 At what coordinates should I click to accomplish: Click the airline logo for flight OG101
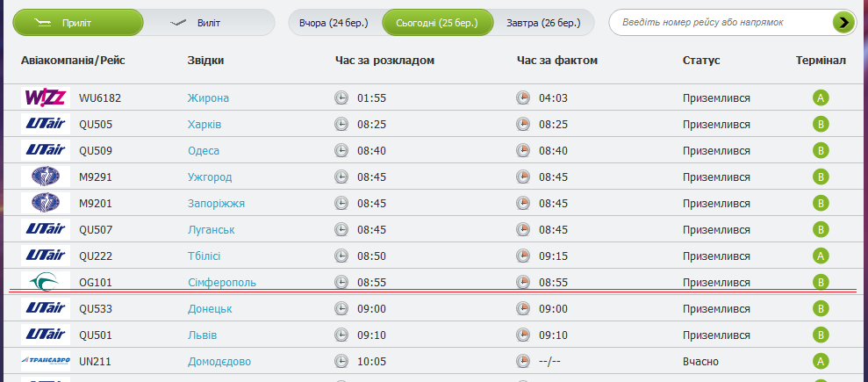pyautogui.click(x=46, y=282)
